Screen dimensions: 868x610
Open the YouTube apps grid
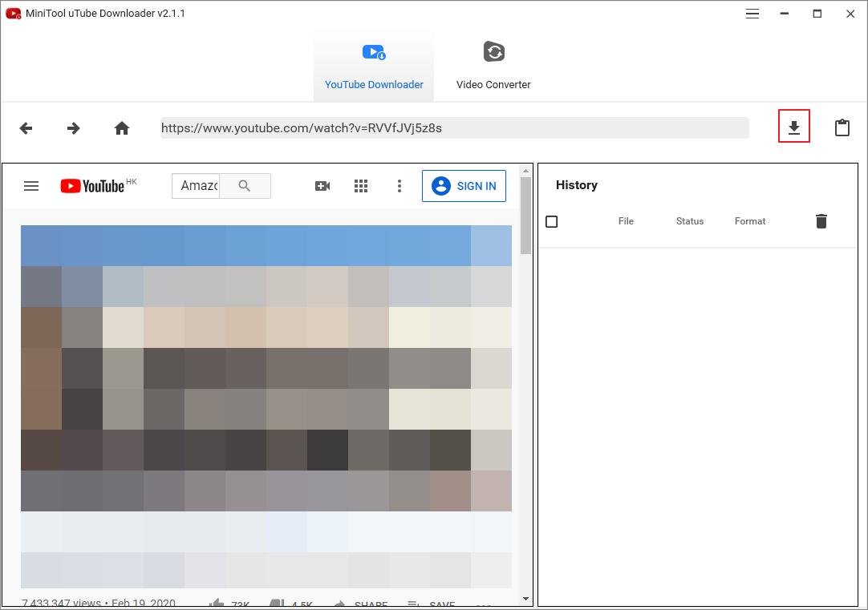pos(361,186)
